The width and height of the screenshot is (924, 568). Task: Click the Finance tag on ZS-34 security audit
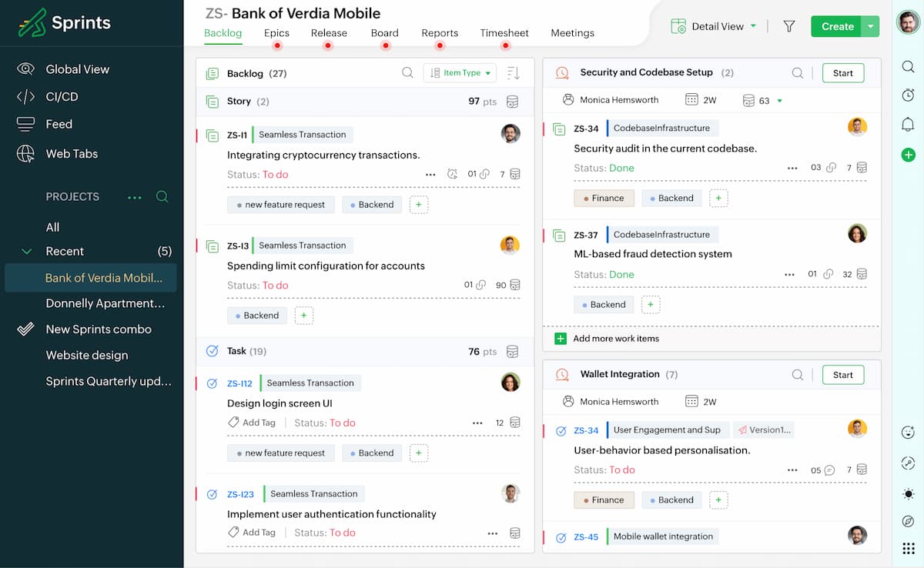point(604,199)
